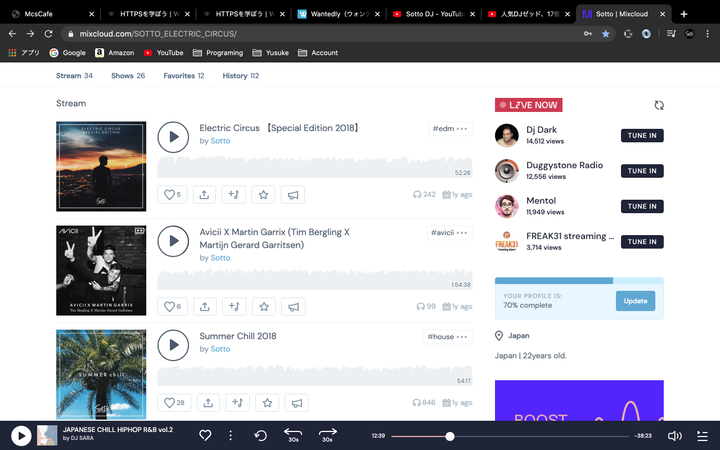Click the bottom player progress bar handle

click(x=450, y=436)
